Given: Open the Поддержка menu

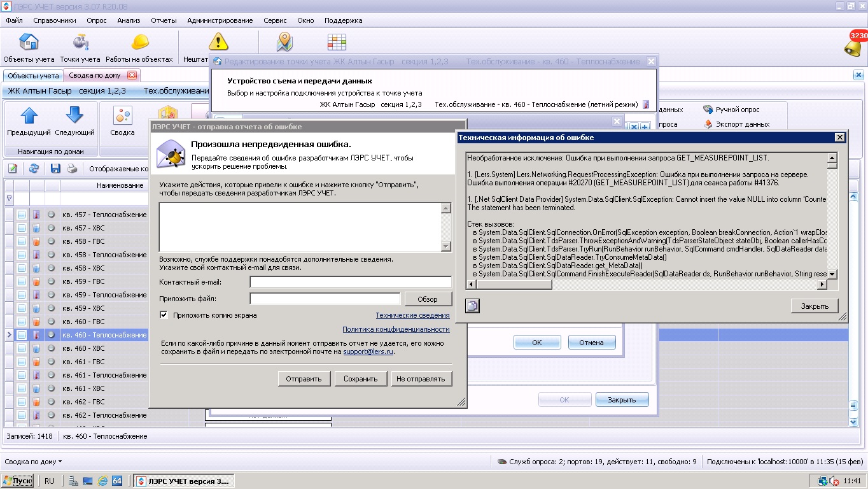Looking at the screenshot, I should pos(343,20).
